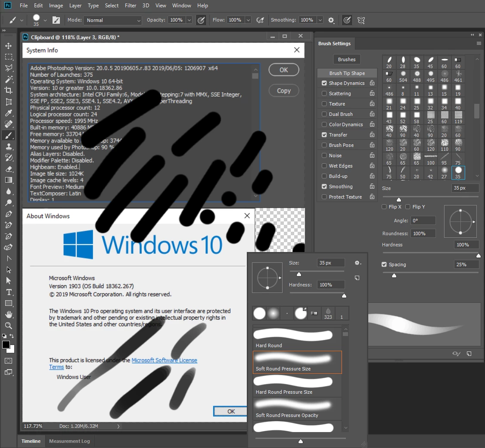Choose Soft Round Pressure Opacity preset

pyautogui.click(x=297, y=408)
